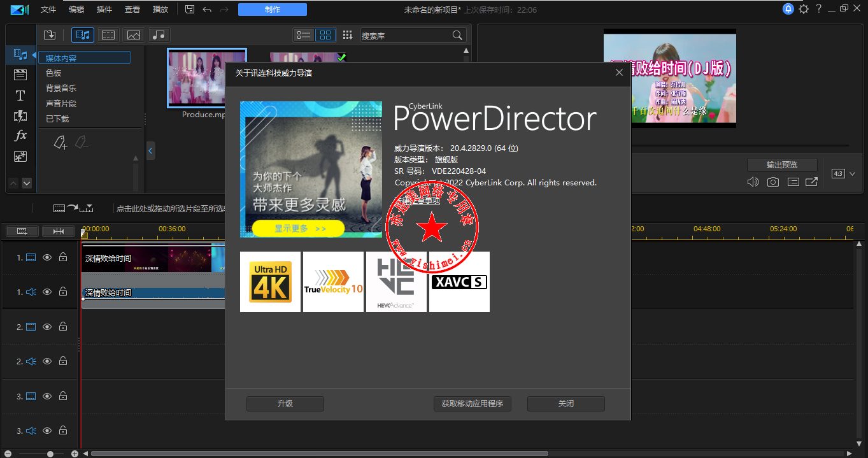This screenshot has width=868, height=458.
Task: Open the Effects Room fx icon
Action: pyautogui.click(x=20, y=136)
